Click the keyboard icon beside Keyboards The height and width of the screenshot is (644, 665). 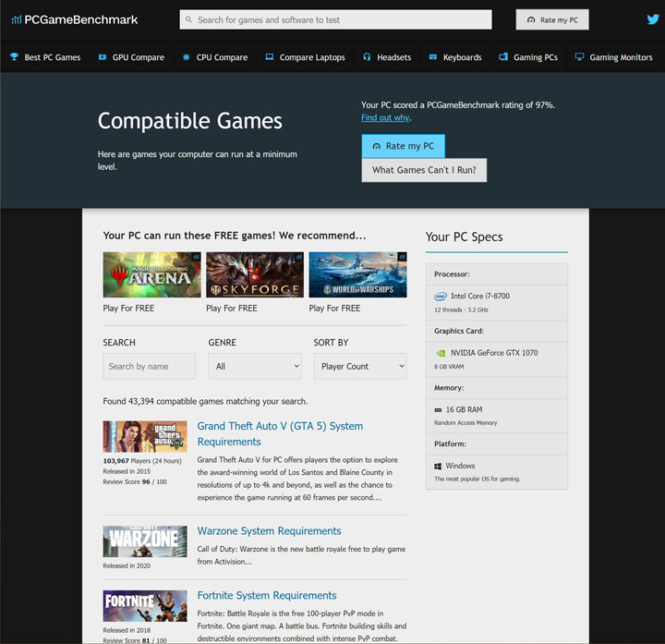pyautogui.click(x=432, y=57)
